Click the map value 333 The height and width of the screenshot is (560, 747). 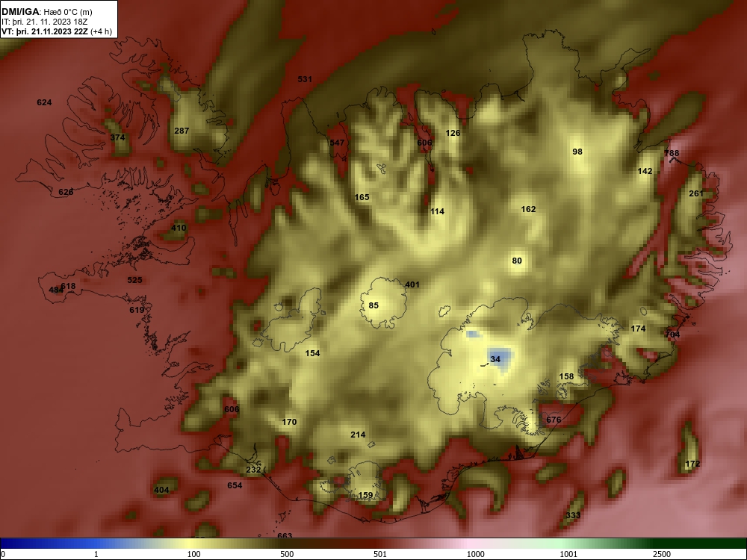click(573, 516)
